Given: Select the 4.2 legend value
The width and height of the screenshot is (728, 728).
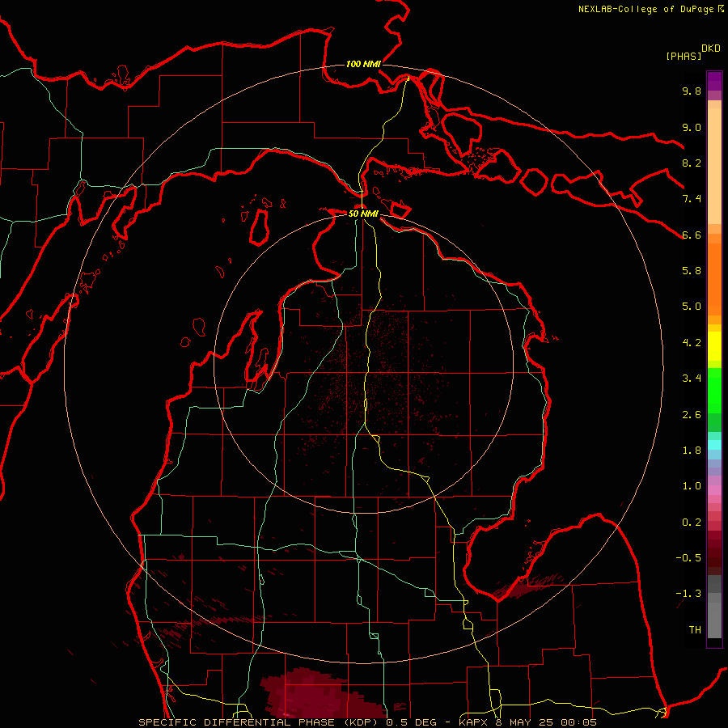Looking at the screenshot, I should coord(692,343).
